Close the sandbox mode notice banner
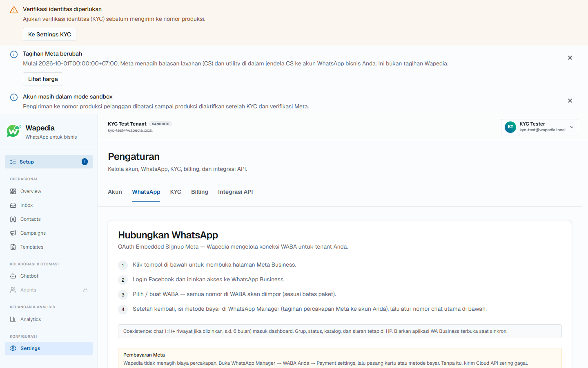The image size is (588, 368). coord(570,101)
